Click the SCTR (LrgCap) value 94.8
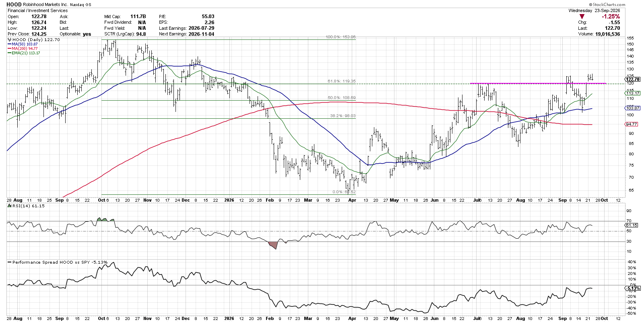The image size is (644, 322). tap(141, 34)
